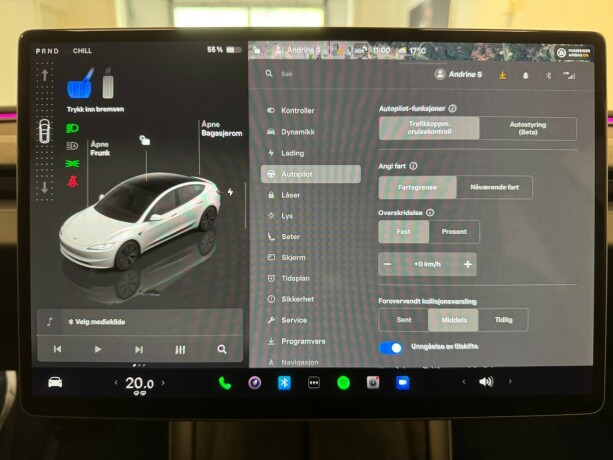Select Trafikktilpasset cruisekontroll option

(x=429, y=128)
